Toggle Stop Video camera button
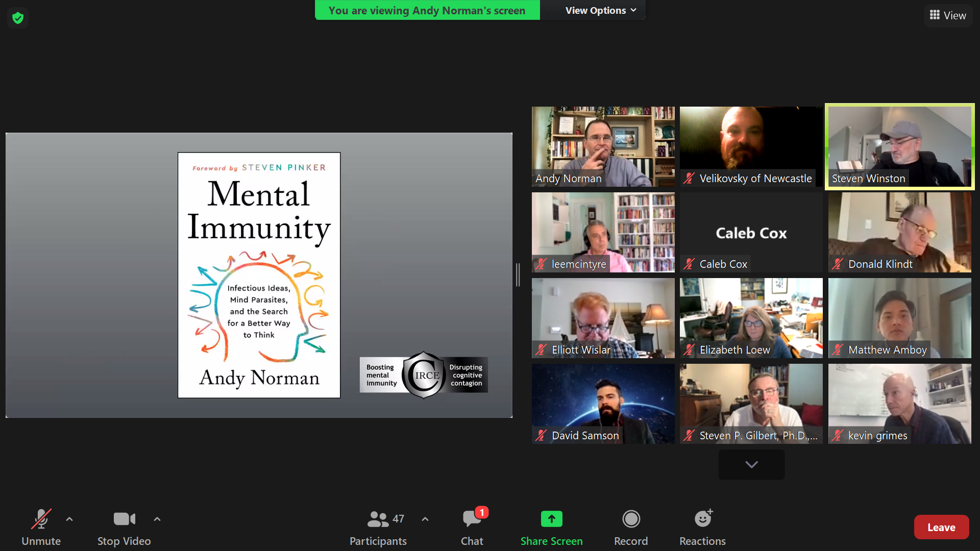 pyautogui.click(x=124, y=519)
